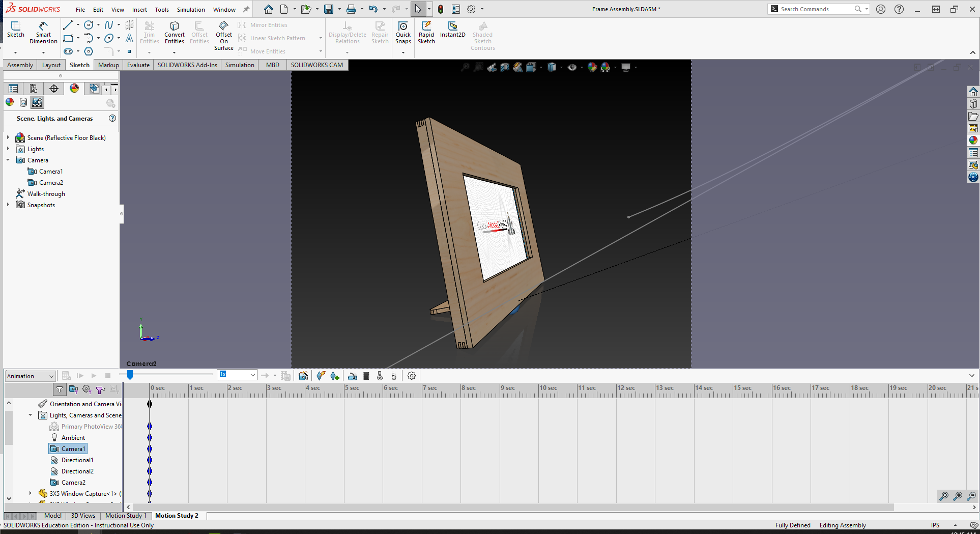Expand 3X5 Window Capture<1> in timeline

30,493
